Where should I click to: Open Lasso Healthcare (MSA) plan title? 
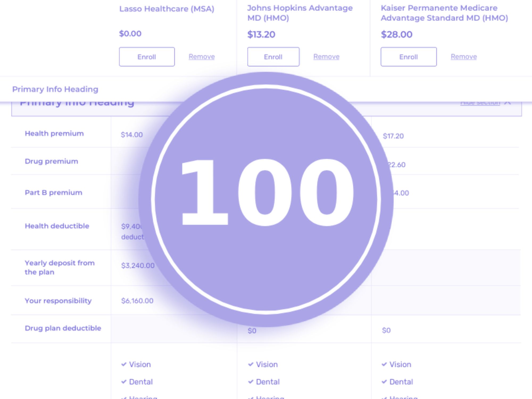tap(167, 9)
